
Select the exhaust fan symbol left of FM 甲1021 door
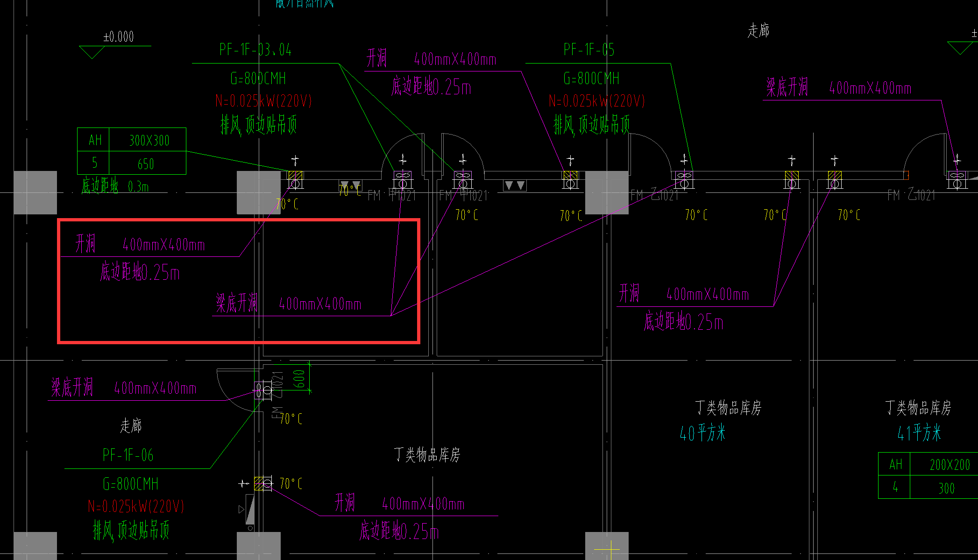tap(403, 180)
